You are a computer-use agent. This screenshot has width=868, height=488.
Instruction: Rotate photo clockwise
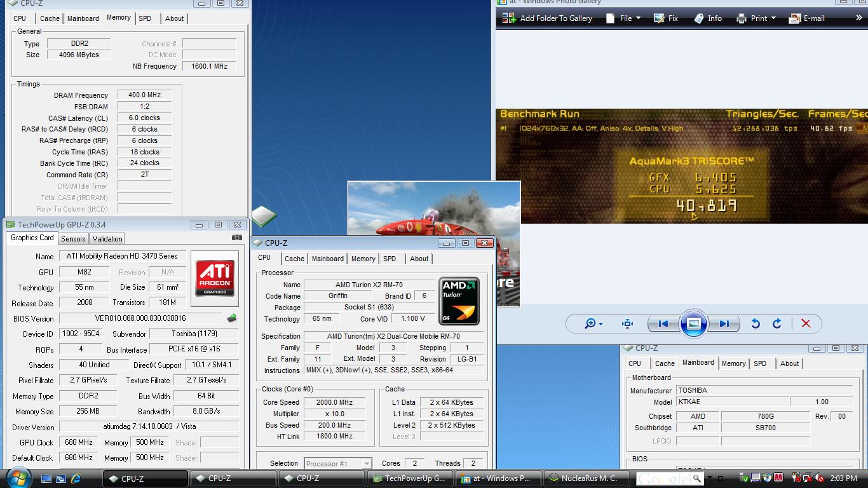[x=776, y=323]
